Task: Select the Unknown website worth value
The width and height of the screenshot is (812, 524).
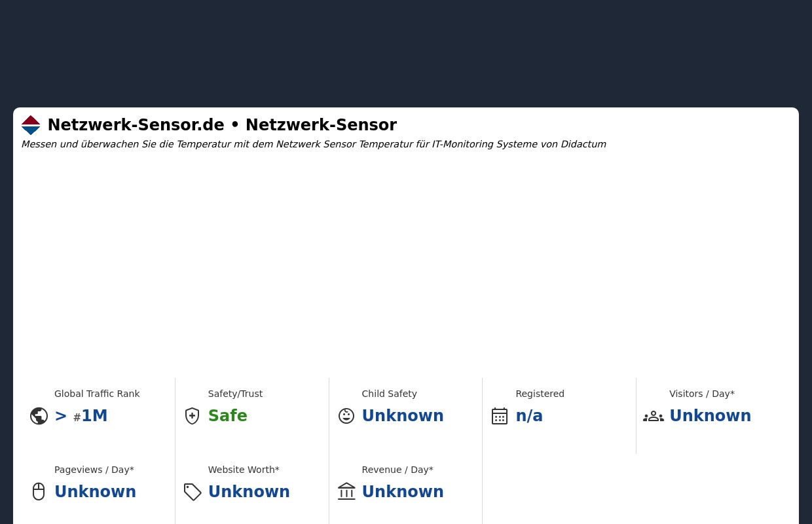Action: pyautogui.click(x=249, y=491)
